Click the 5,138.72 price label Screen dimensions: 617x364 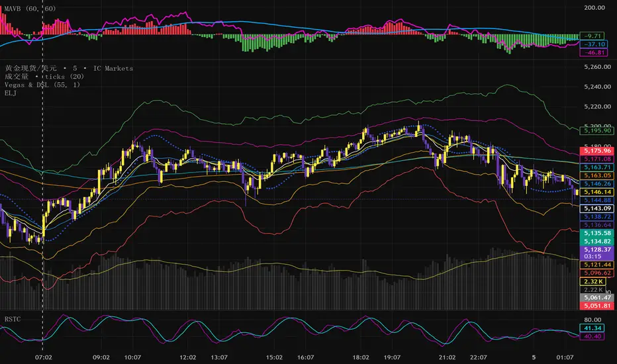point(597,217)
